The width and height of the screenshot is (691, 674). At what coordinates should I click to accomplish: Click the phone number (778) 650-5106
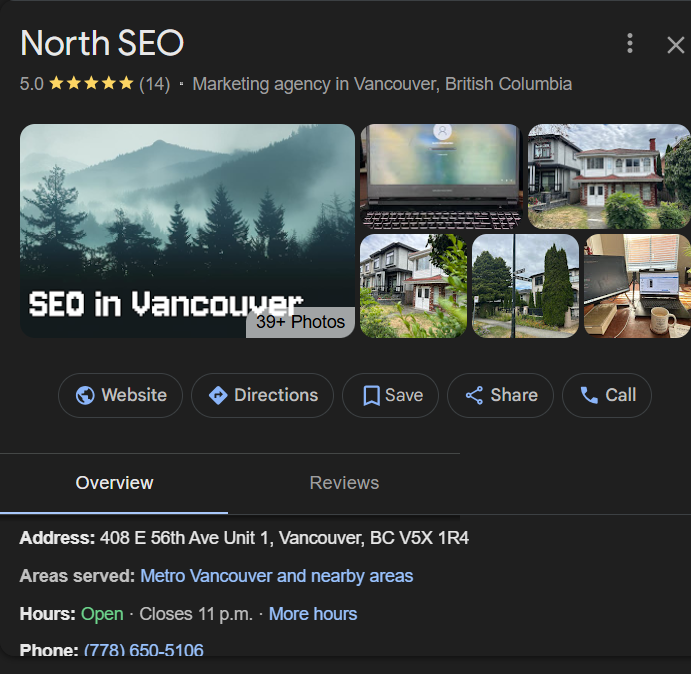(143, 650)
